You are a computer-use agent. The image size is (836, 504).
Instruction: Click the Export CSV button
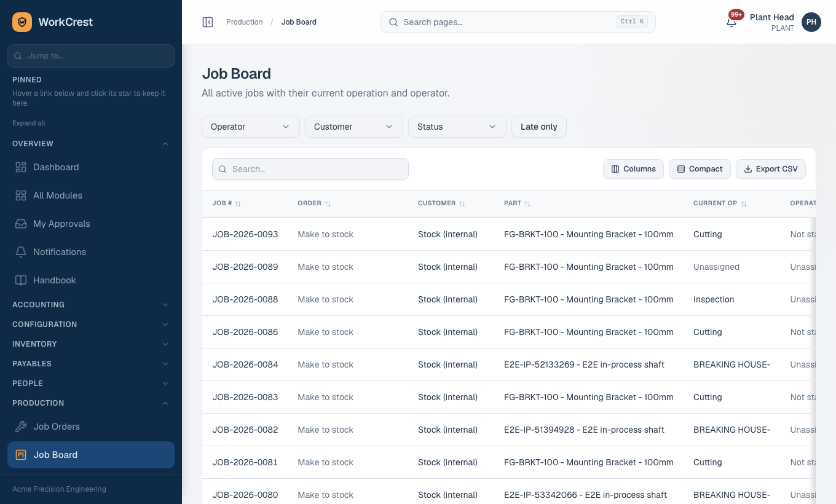tap(771, 169)
